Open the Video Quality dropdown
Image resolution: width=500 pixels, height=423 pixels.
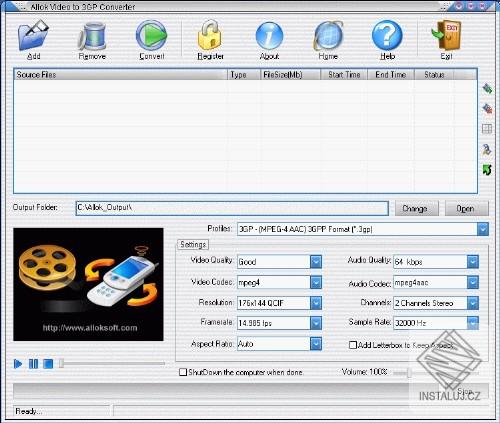pos(316,262)
